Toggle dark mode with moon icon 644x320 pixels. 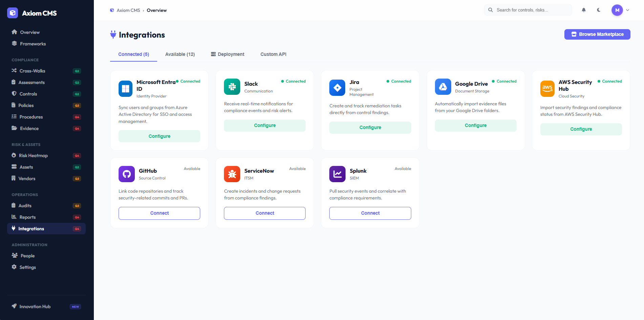pos(599,10)
